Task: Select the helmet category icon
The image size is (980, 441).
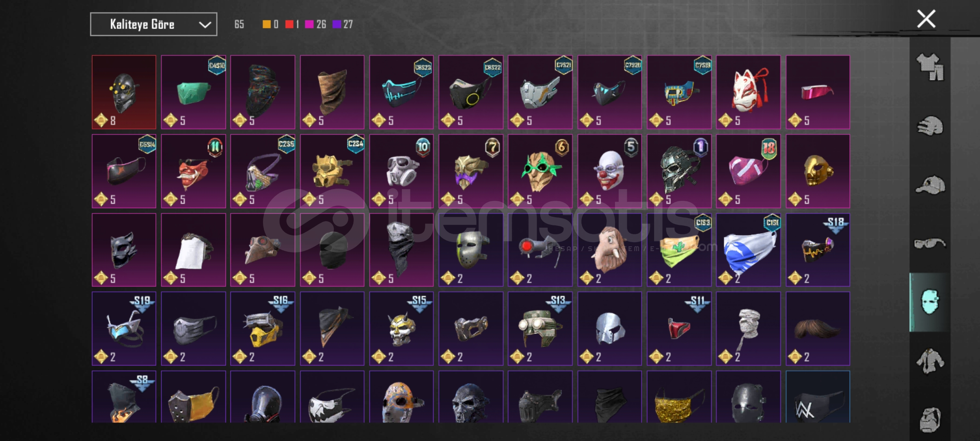Action: point(930,126)
